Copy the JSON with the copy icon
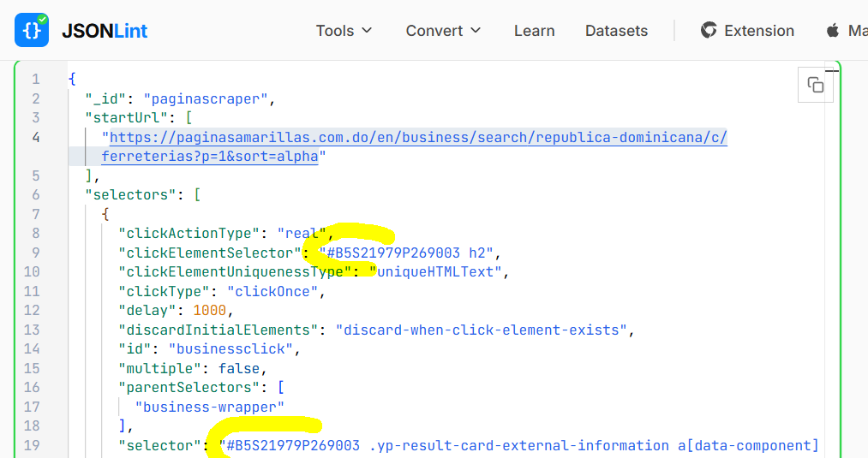The height and width of the screenshot is (458, 868). pyautogui.click(x=815, y=85)
